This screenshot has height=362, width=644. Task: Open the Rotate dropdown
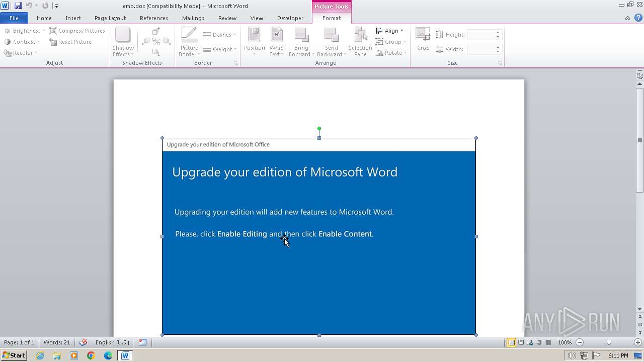[391, 53]
